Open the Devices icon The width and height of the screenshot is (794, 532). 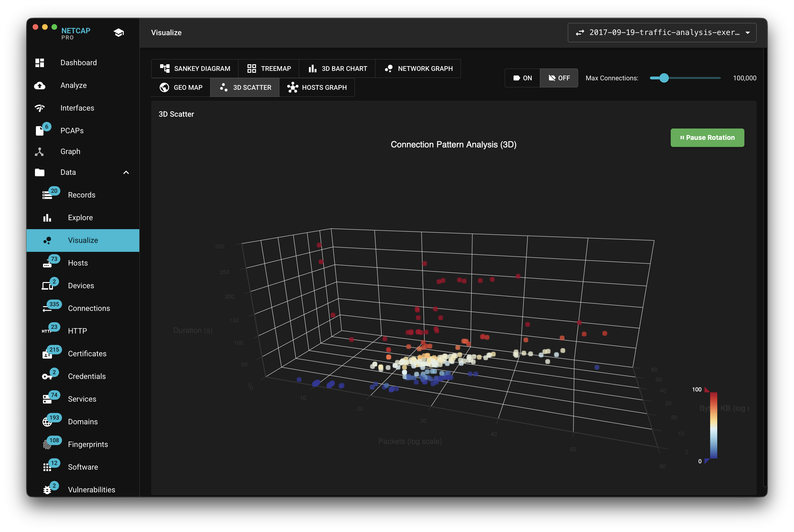coord(47,286)
